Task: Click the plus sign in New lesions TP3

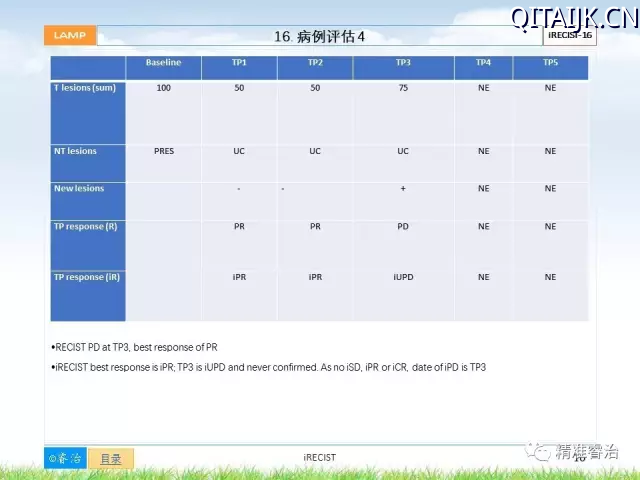Action: [403, 189]
